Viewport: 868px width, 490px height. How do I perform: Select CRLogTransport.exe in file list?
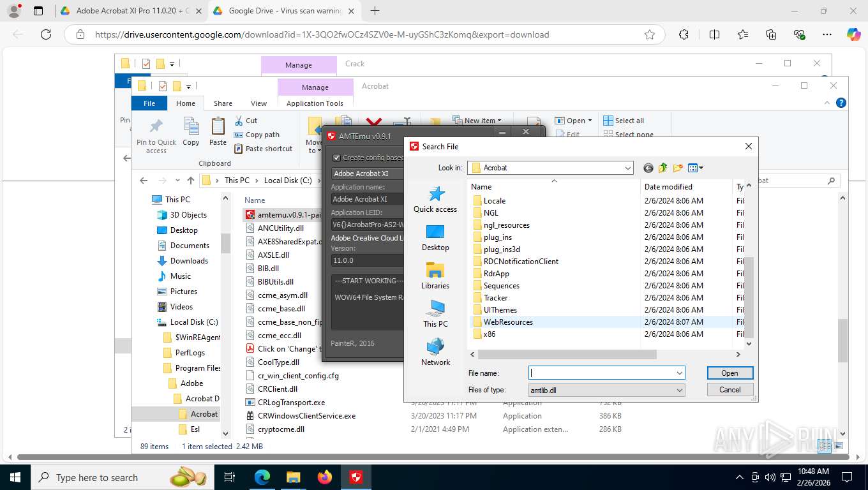click(x=291, y=403)
